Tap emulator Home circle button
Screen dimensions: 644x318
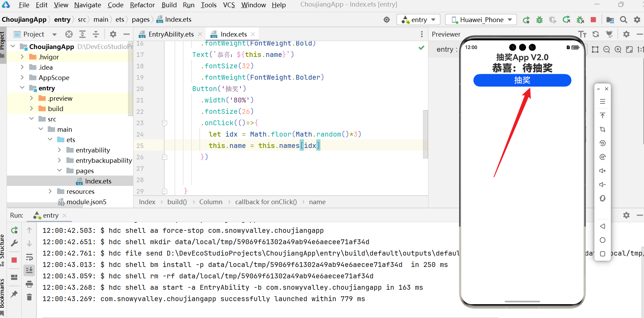point(603,240)
